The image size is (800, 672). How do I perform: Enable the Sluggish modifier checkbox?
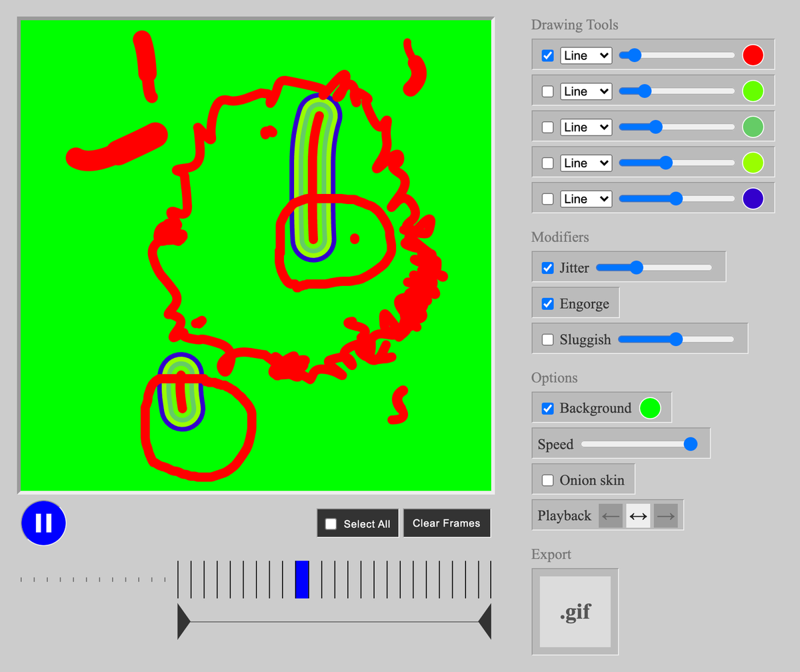pyautogui.click(x=548, y=340)
